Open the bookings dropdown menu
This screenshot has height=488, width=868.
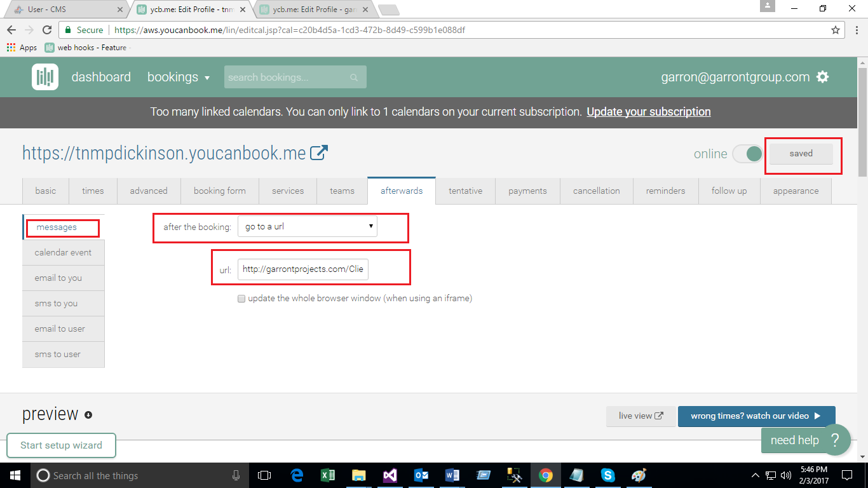click(x=179, y=77)
